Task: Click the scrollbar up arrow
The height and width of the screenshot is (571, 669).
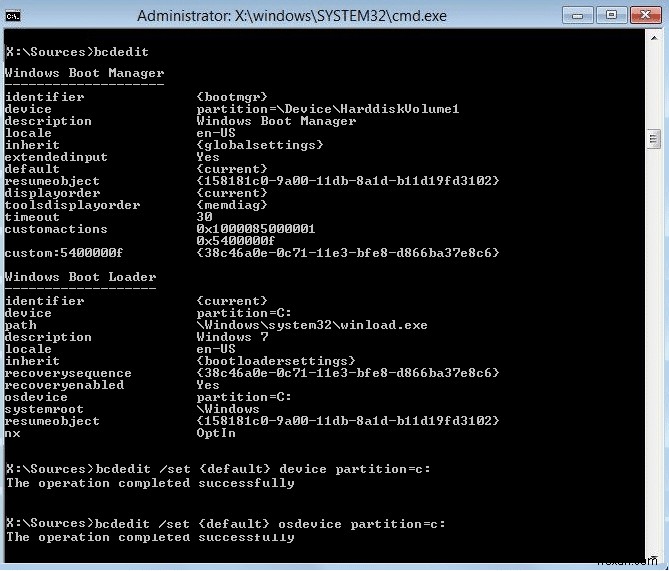Action: click(654, 38)
